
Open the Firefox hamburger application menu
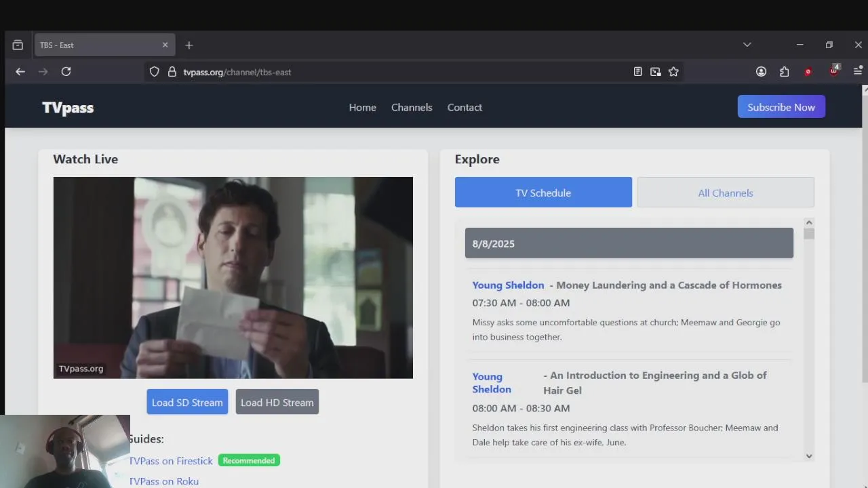point(858,71)
